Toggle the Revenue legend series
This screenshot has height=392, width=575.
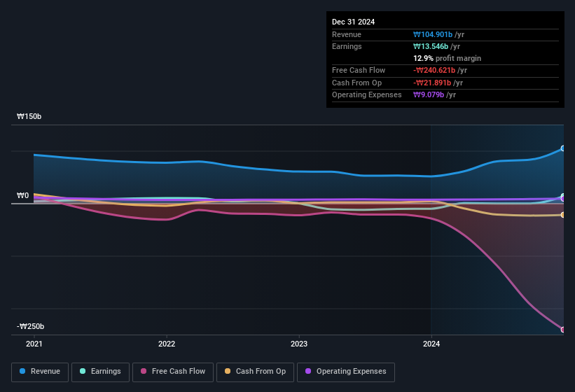point(40,372)
